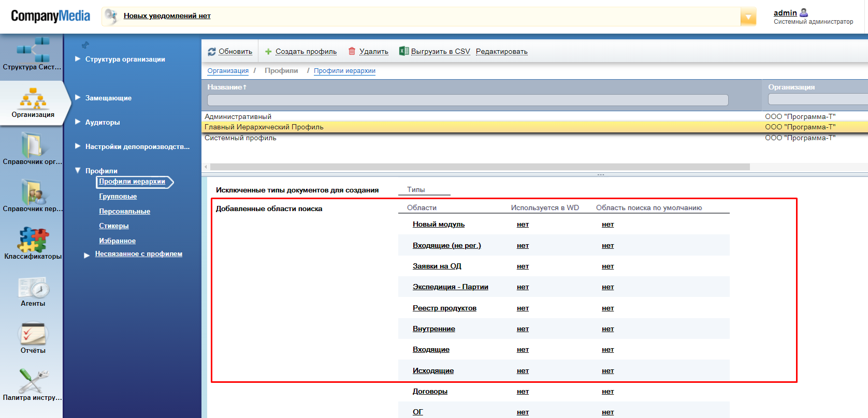
Task: Open Новый модуль search area link
Action: (x=439, y=225)
